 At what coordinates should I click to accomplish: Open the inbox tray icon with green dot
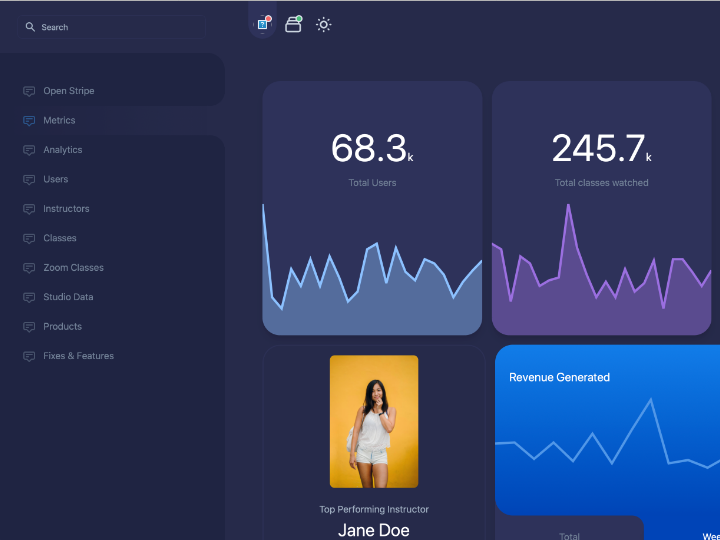293,24
